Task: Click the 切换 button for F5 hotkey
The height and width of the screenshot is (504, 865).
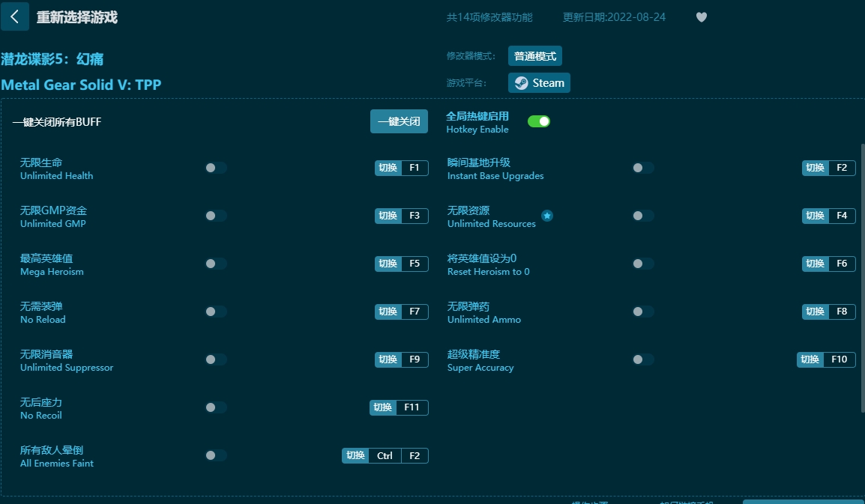Action: coord(388,264)
